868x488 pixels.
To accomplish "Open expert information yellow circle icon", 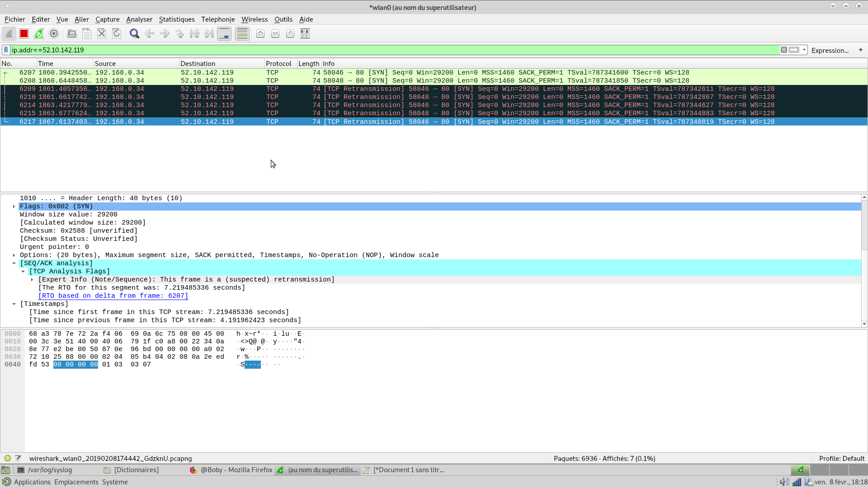I will [x=8, y=458].
